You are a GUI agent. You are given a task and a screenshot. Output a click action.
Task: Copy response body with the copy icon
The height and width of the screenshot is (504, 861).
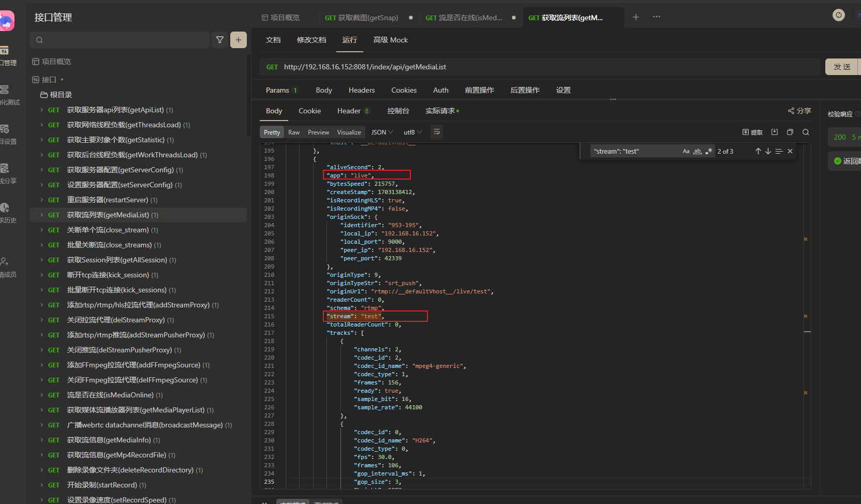coord(790,132)
